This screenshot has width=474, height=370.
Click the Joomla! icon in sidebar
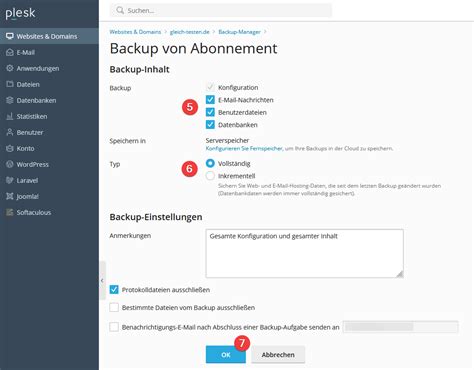click(10, 196)
